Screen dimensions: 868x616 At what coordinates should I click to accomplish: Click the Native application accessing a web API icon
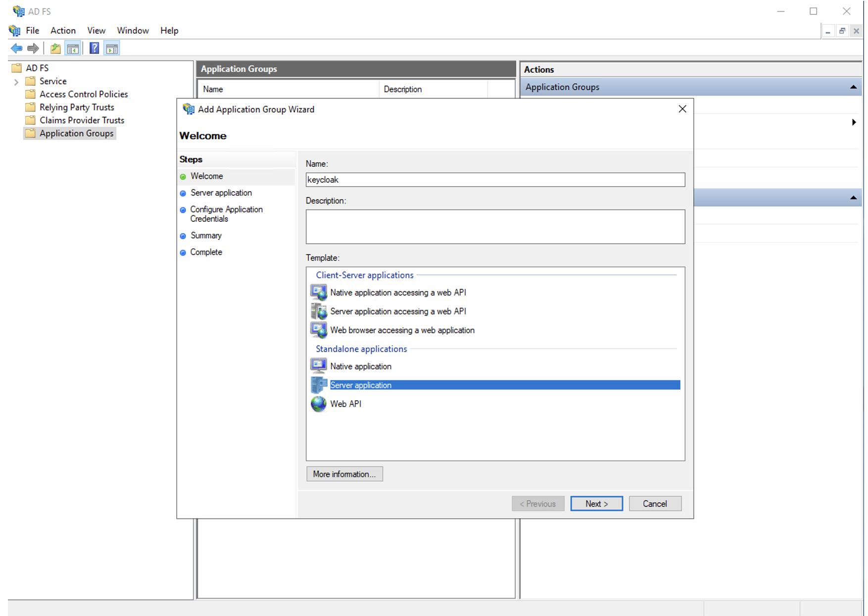(319, 292)
